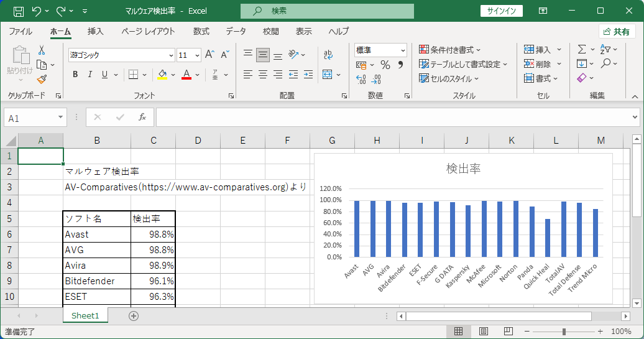
Task: Open the 書式 format cells menu
Action: tap(541, 78)
